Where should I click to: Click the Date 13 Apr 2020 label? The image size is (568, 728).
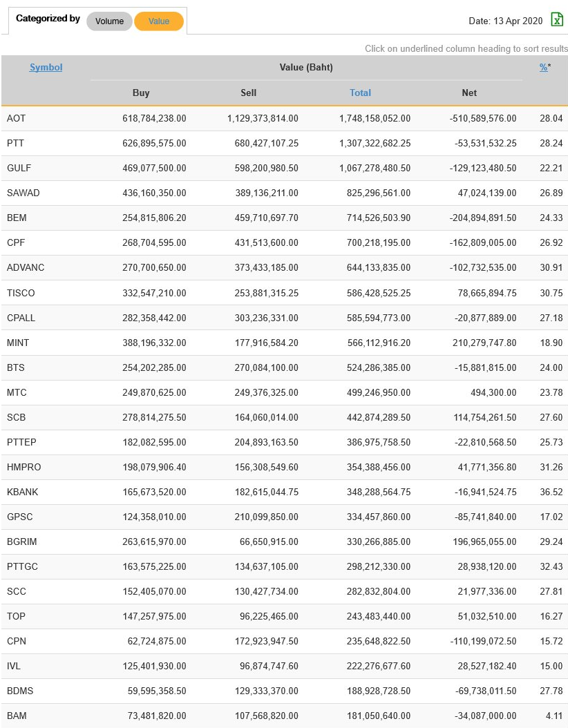pos(506,21)
